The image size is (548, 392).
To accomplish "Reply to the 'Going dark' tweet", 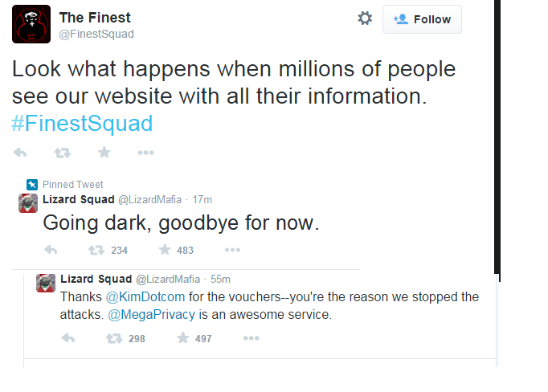I will point(50,250).
